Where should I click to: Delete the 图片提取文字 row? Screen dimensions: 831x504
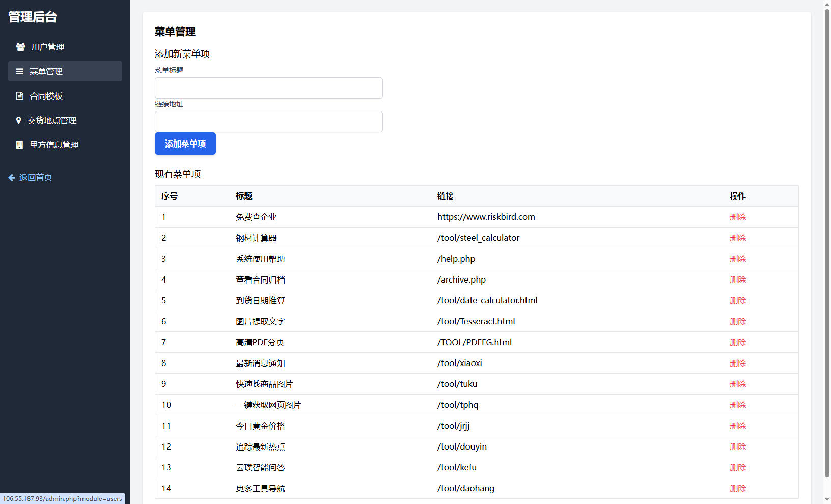[738, 321]
